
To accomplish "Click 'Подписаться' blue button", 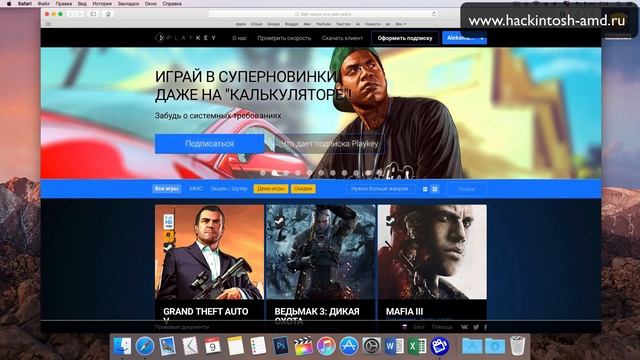I will (209, 144).
